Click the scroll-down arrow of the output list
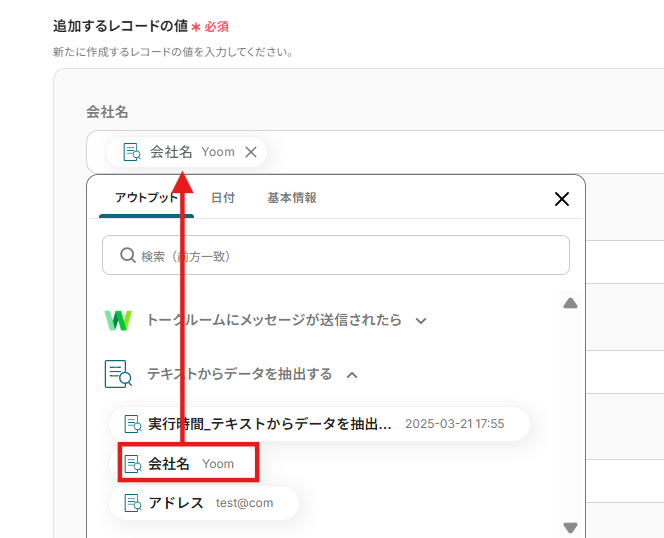The height and width of the screenshot is (538, 664). point(570,527)
